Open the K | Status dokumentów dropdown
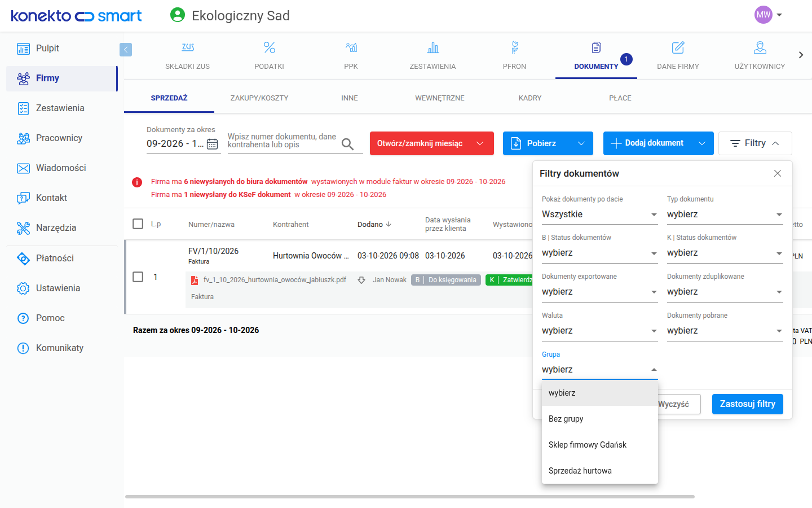Viewport: 812px width, 508px height. click(725, 253)
